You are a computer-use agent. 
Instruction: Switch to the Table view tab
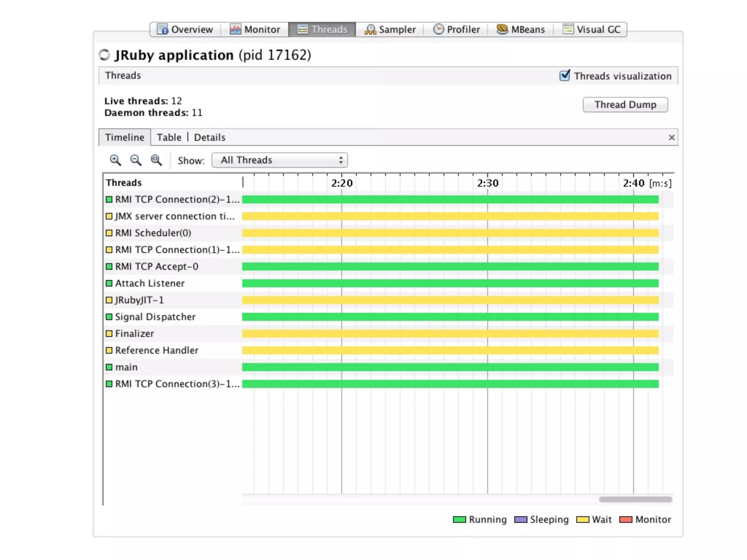click(169, 137)
